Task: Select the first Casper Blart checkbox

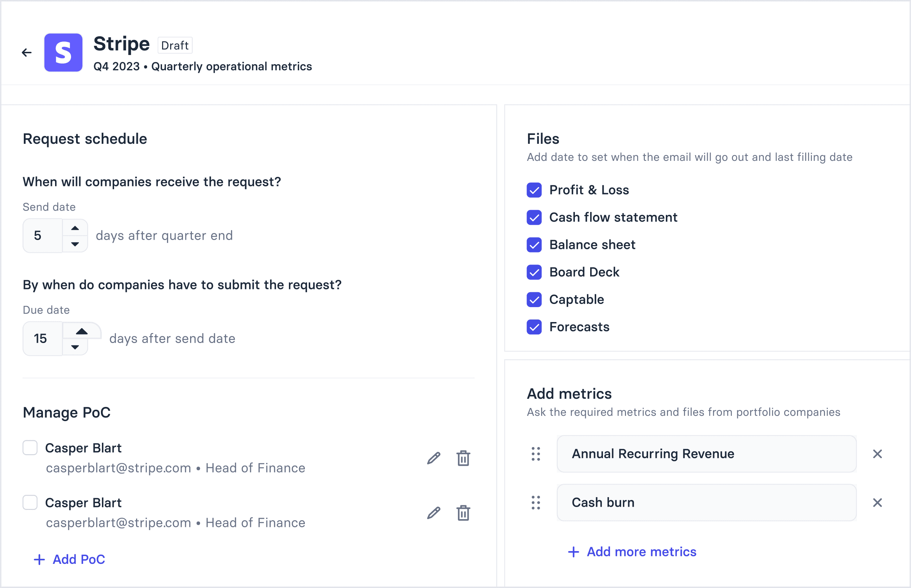Action: pyautogui.click(x=30, y=447)
